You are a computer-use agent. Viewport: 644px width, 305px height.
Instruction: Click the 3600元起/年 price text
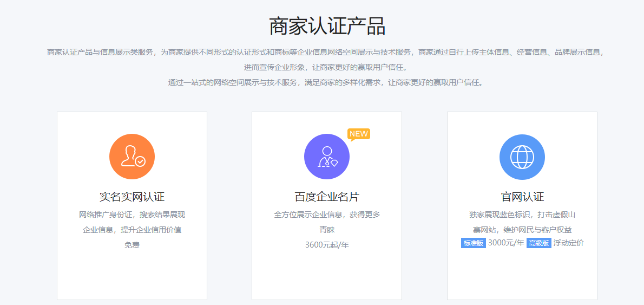pos(327,245)
